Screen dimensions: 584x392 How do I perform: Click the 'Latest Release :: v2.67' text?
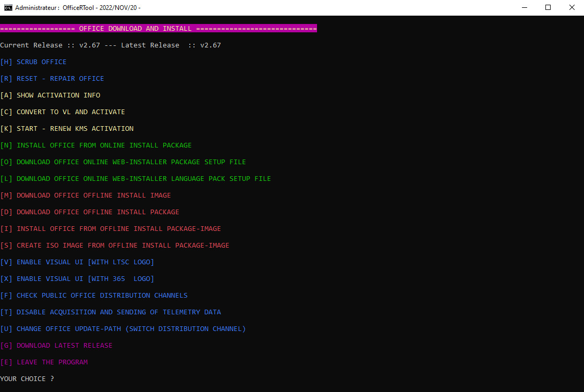(171, 45)
